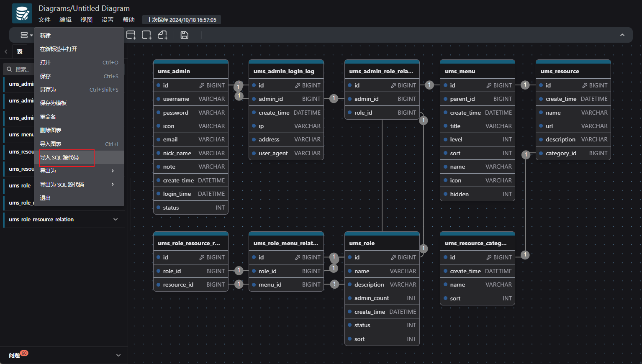Click the drawDB database logo icon

point(22,13)
